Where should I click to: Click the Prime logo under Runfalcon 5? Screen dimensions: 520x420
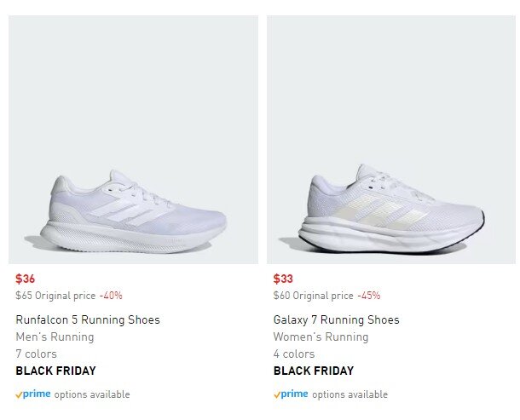[x=33, y=394]
